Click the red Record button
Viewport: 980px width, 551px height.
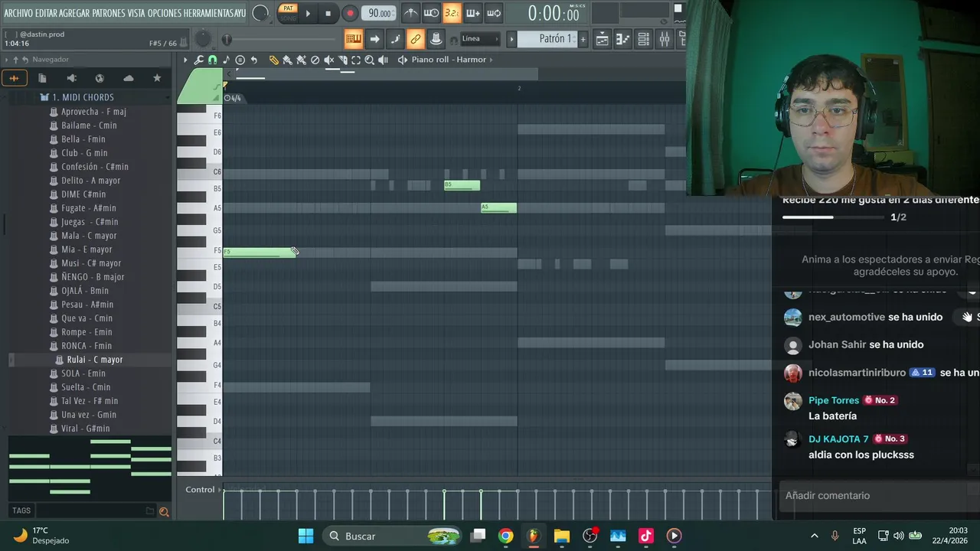pyautogui.click(x=350, y=13)
